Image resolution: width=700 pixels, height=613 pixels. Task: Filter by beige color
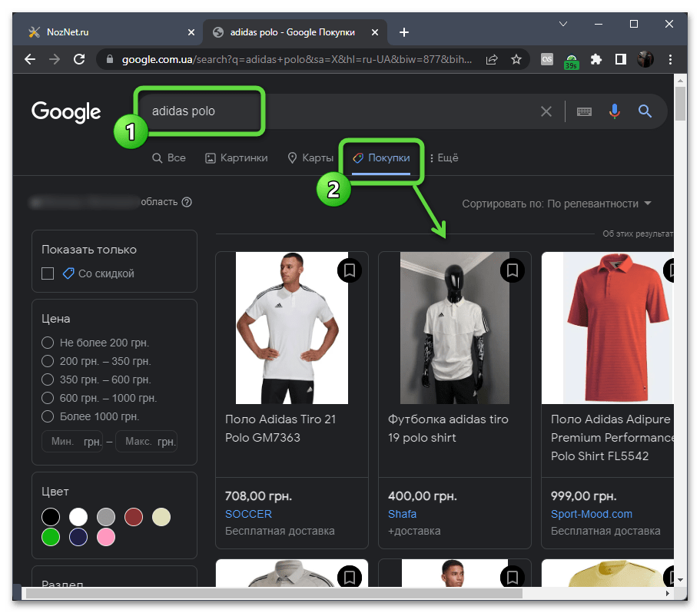click(161, 517)
